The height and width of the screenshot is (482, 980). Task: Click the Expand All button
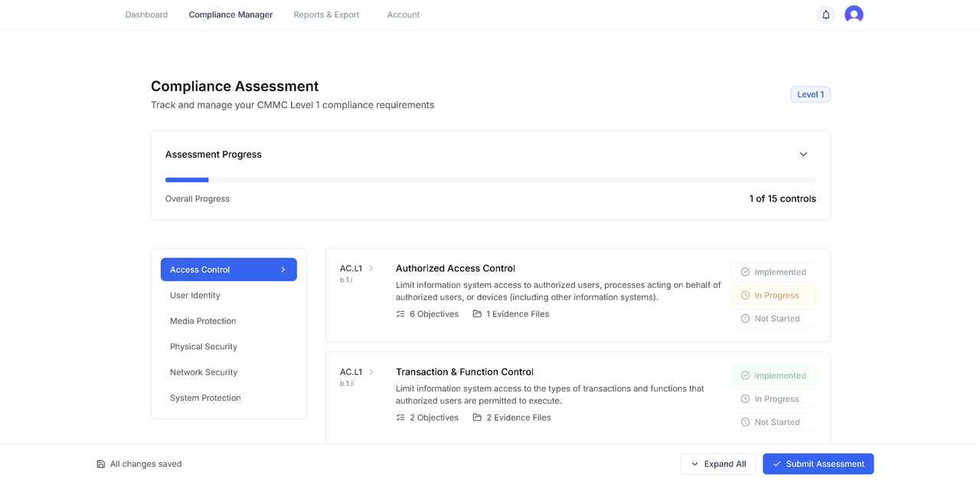tap(717, 464)
